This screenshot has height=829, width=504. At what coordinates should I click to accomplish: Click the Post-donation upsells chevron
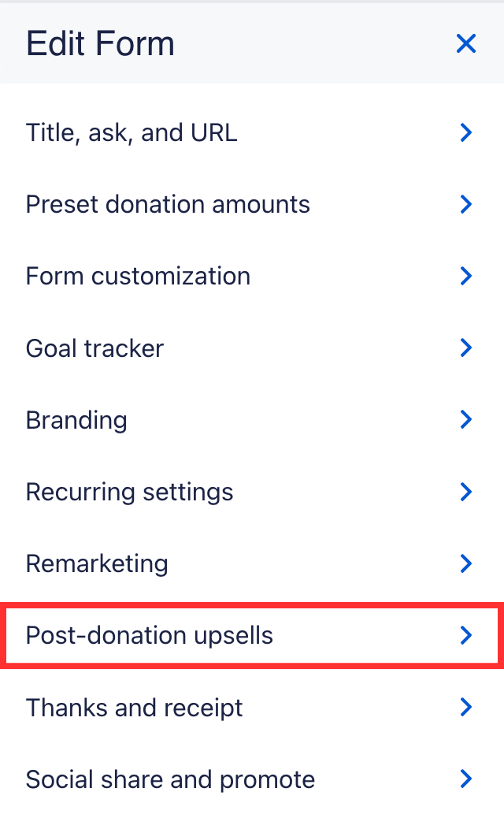coord(466,635)
